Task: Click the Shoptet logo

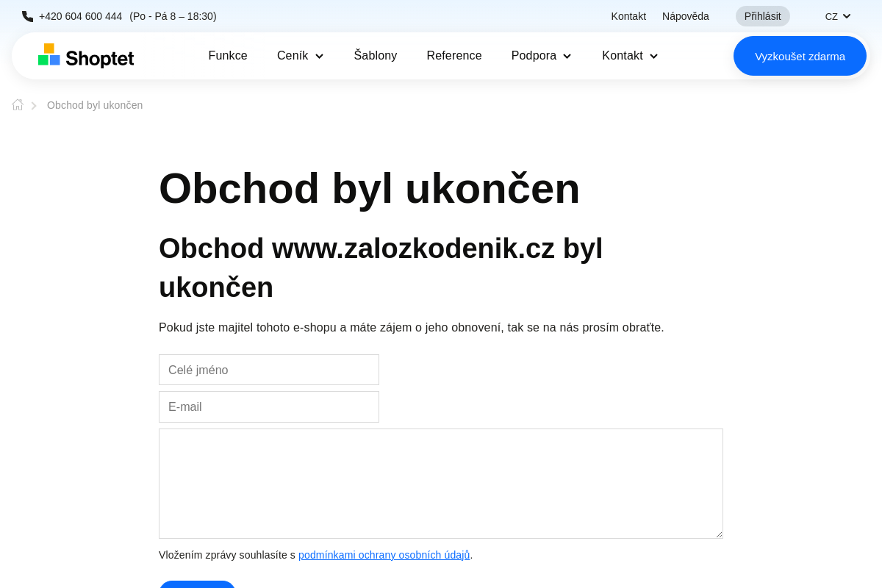Action: (x=85, y=55)
